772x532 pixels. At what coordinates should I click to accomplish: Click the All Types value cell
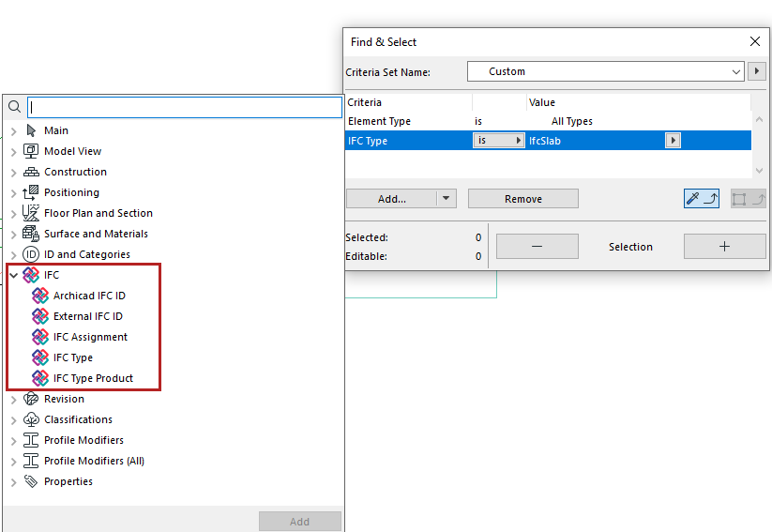pos(571,121)
